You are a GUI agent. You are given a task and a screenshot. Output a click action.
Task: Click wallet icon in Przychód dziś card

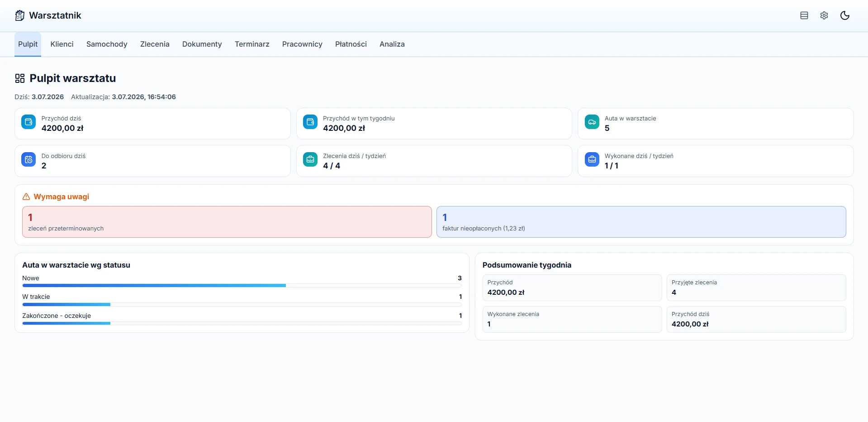(x=28, y=122)
